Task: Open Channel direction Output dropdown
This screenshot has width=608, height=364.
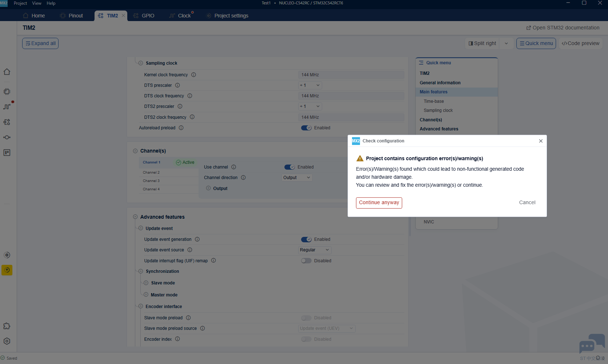Action: coord(297,178)
